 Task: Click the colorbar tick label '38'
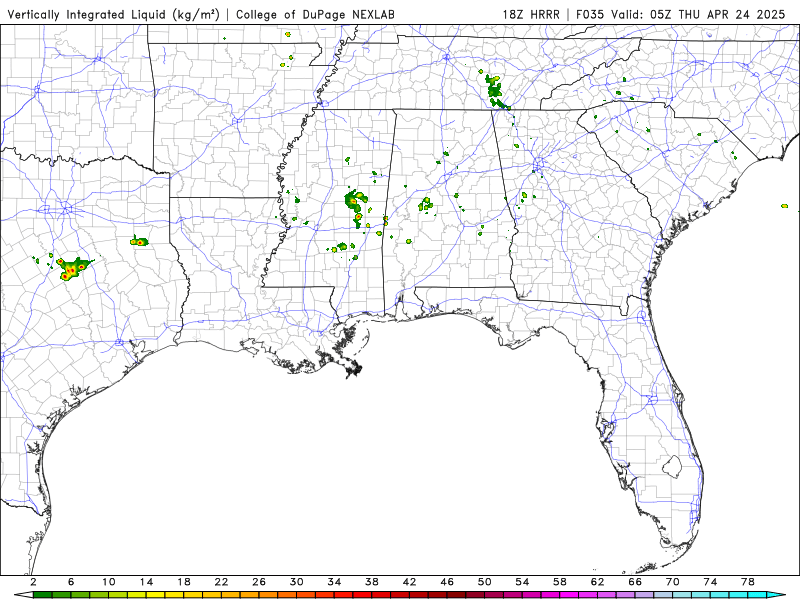(x=372, y=582)
